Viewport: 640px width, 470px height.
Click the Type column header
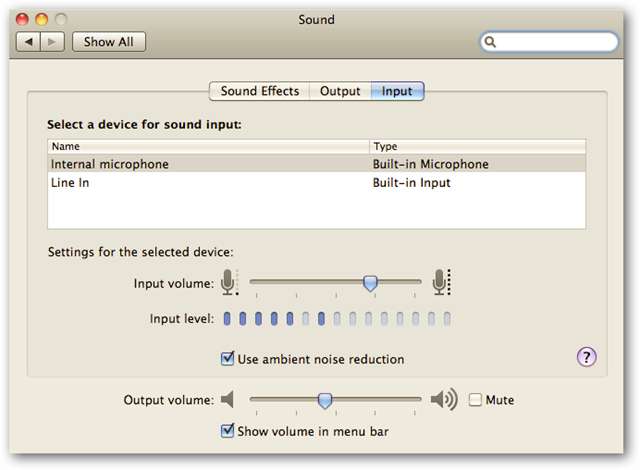(x=478, y=146)
